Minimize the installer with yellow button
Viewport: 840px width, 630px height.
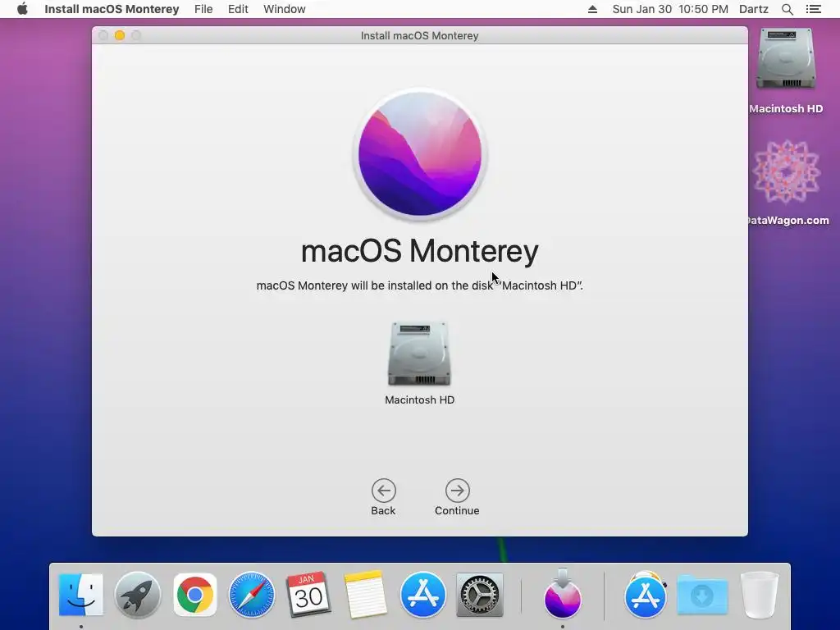coord(120,35)
